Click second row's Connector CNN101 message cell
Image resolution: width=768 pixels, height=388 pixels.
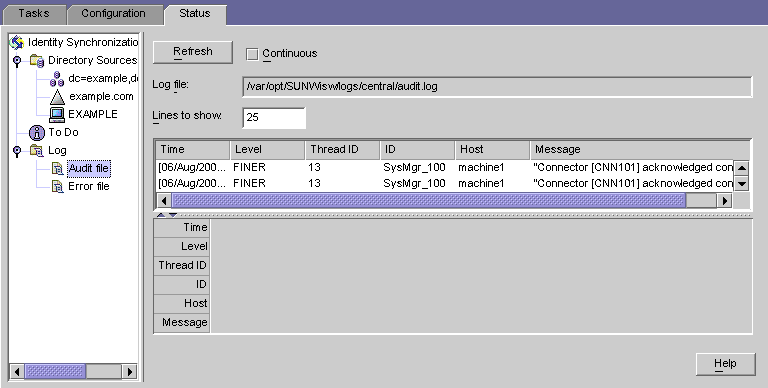click(632, 183)
